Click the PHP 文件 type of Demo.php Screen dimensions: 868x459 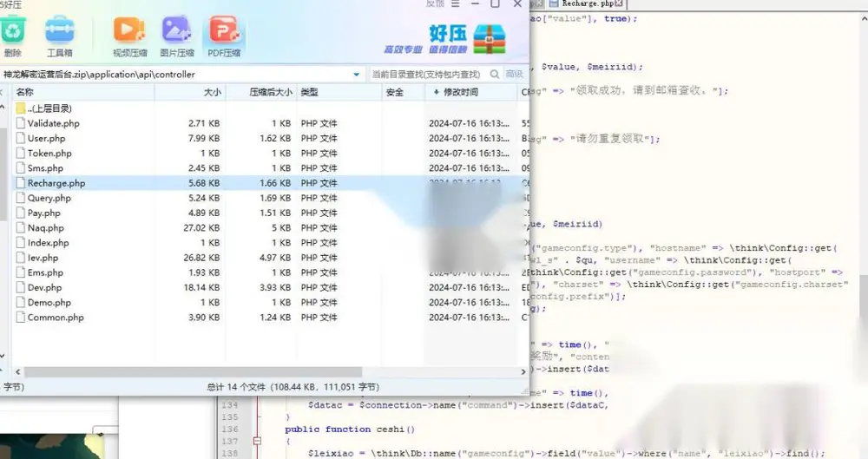pos(319,302)
